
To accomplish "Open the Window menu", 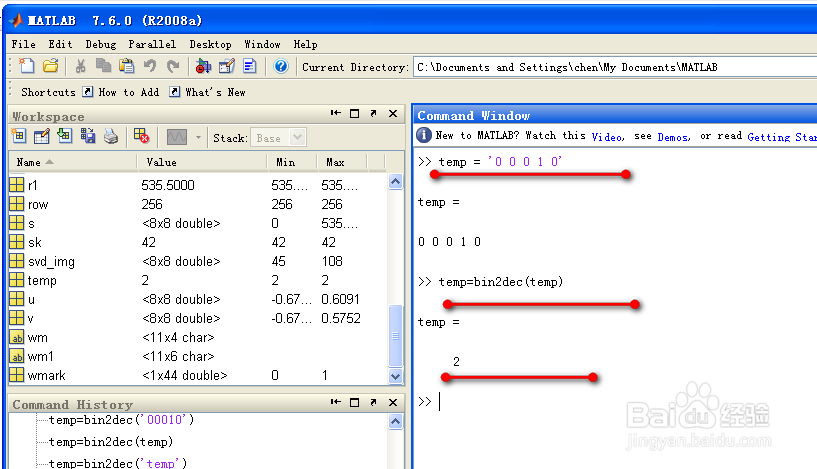I will point(263,44).
